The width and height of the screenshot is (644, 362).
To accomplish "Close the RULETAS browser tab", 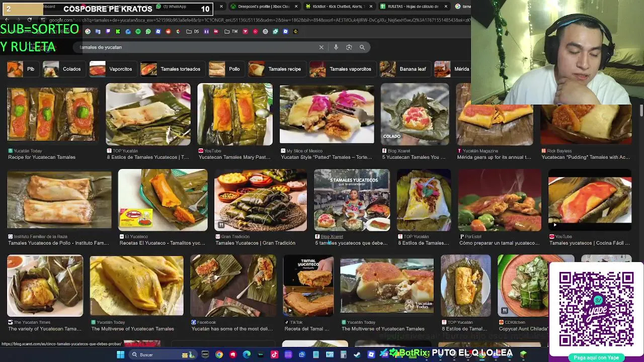I will point(445,7).
